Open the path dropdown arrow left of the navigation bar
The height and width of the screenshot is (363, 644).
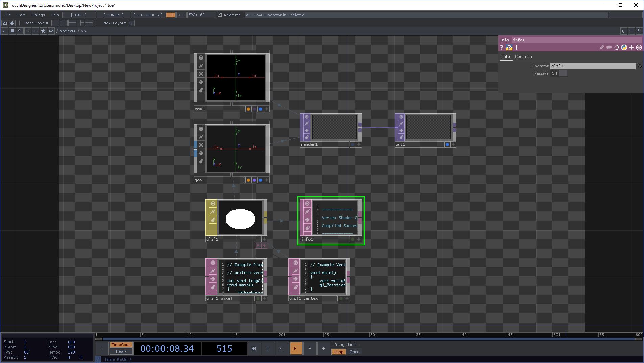(4, 31)
